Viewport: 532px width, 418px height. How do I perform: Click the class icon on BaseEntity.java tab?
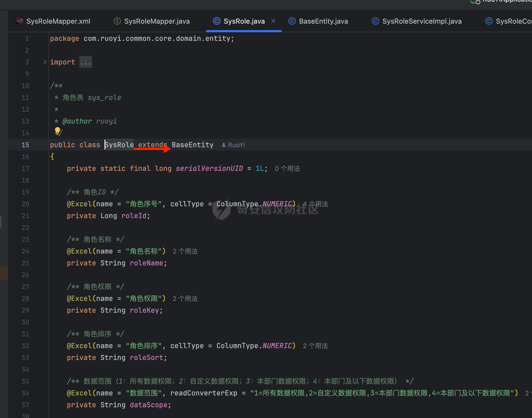(292, 21)
